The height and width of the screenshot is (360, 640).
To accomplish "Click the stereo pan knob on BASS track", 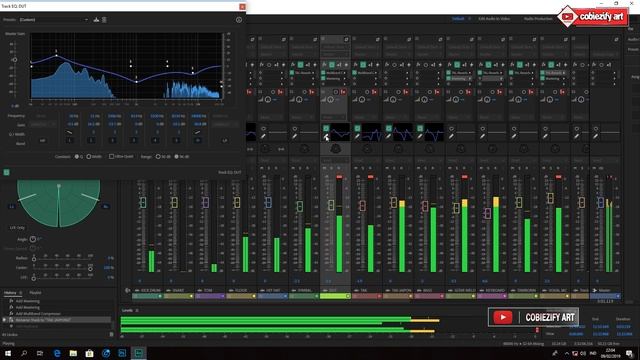I will [x=429, y=149].
